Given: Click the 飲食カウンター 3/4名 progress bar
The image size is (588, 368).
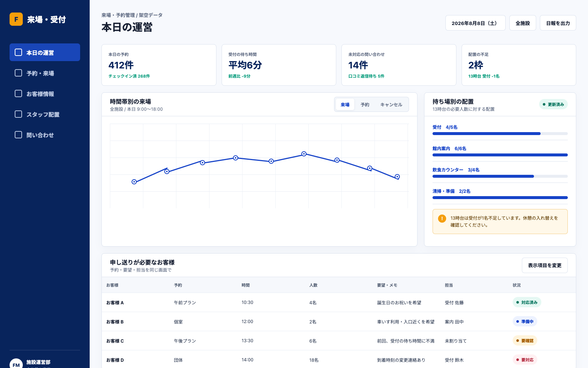Looking at the screenshot, I should (x=500, y=176).
